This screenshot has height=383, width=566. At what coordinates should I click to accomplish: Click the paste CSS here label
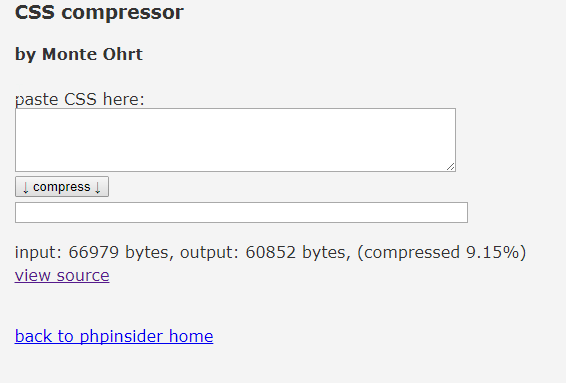79,99
